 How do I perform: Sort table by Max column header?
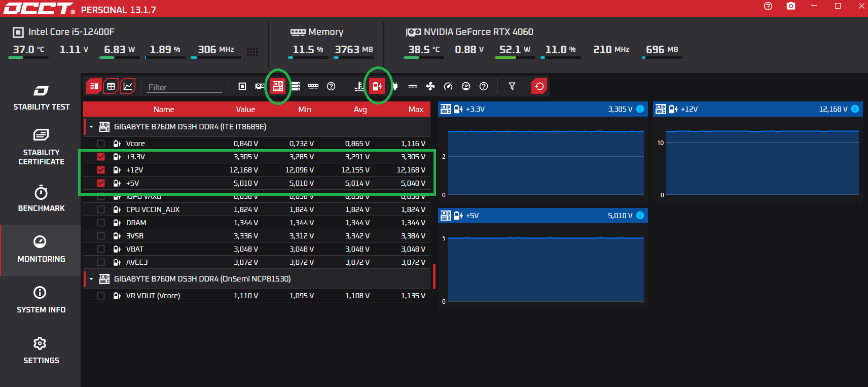tap(416, 110)
